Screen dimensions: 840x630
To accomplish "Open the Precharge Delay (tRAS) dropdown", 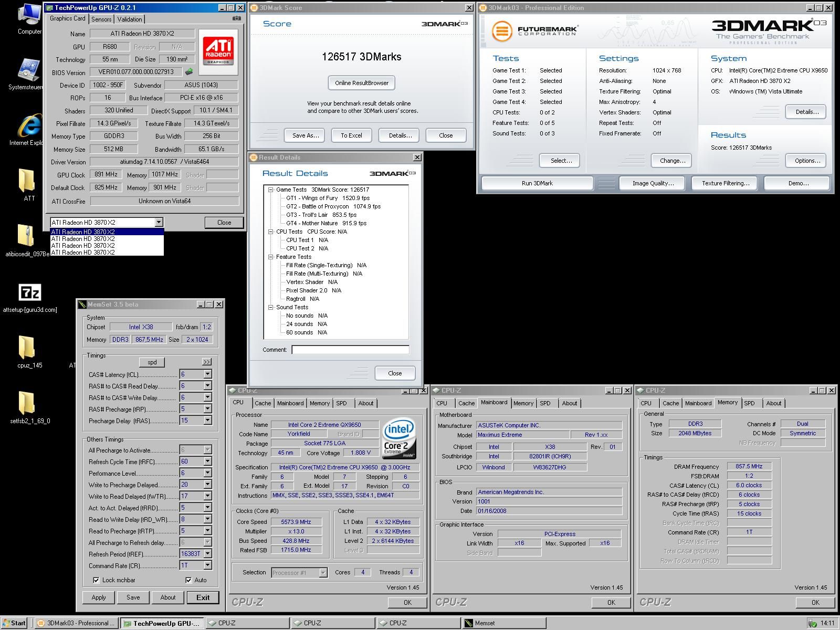I will coord(207,421).
